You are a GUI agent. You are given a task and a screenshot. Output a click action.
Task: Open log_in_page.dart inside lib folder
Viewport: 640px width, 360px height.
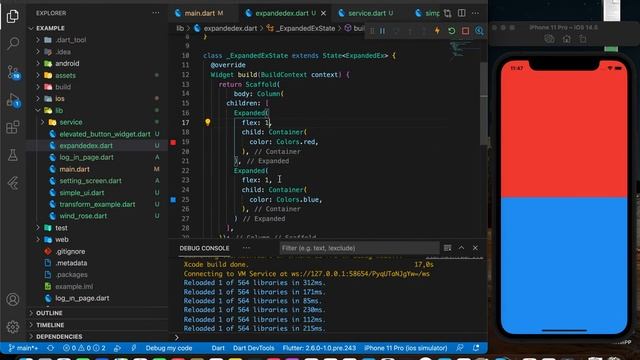86,158
